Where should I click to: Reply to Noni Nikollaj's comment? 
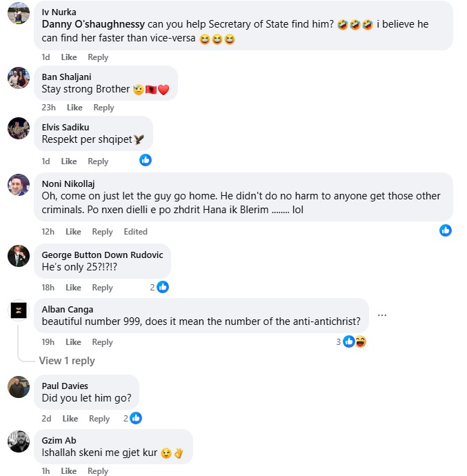(x=102, y=232)
